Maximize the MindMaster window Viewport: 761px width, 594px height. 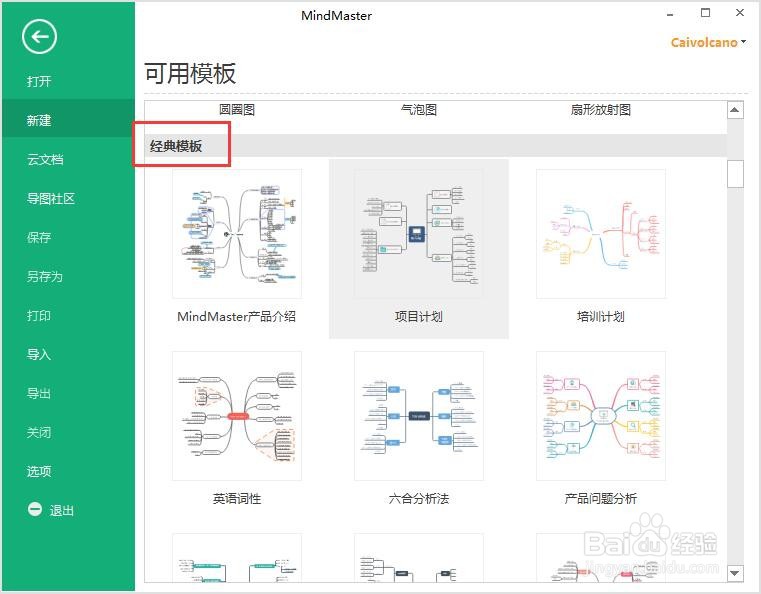pyautogui.click(x=706, y=13)
